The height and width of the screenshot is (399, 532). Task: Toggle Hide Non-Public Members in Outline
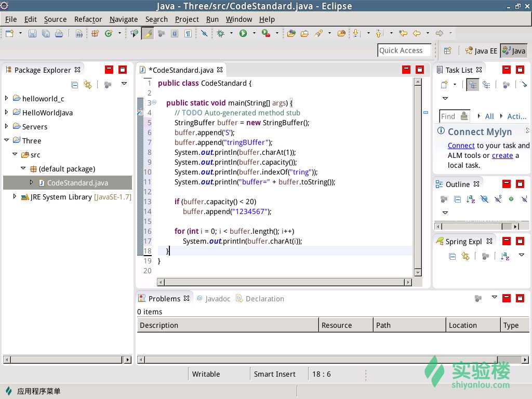511,199
